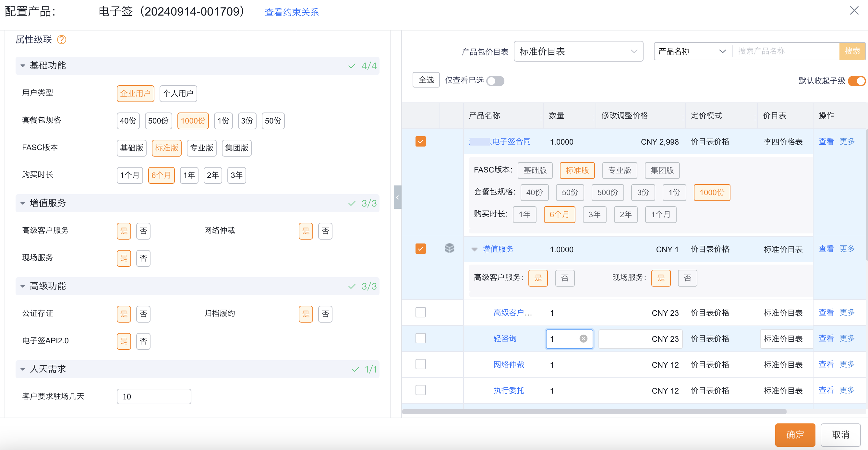Select 1年 in table 购买时长 options
868x450 pixels.
(x=524, y=215)
